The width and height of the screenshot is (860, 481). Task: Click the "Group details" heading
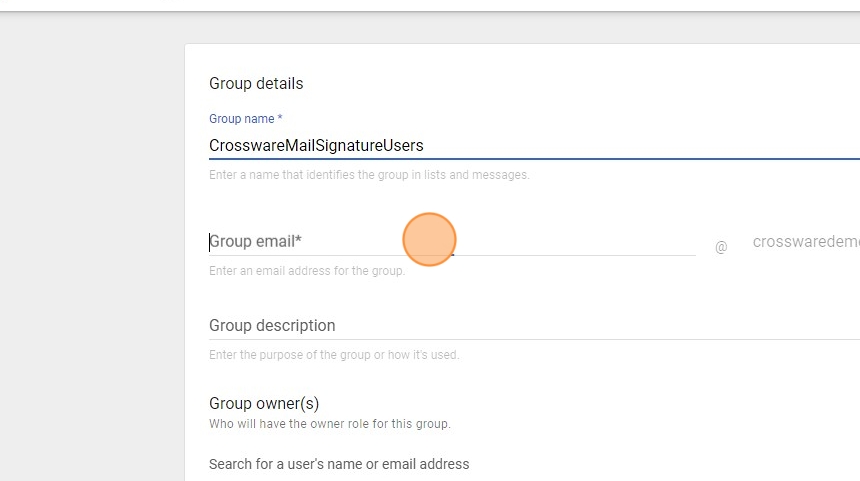pos(256,84)
